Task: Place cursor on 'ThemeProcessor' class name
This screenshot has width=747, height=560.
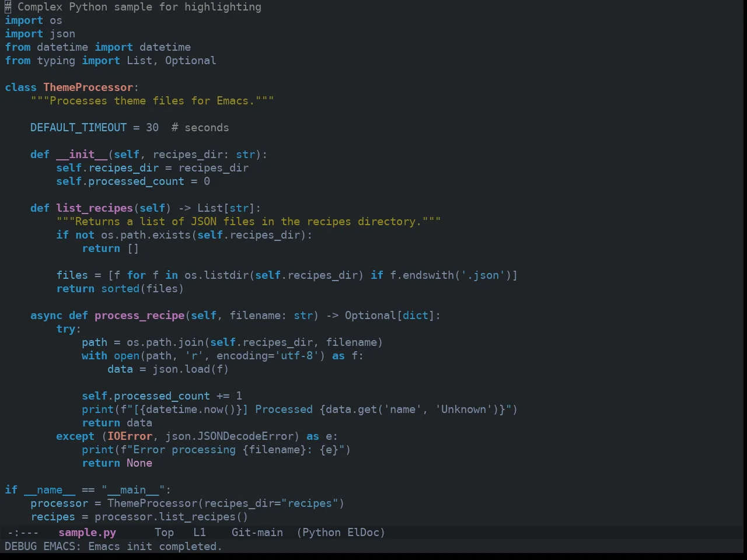Action: point(88,87)
